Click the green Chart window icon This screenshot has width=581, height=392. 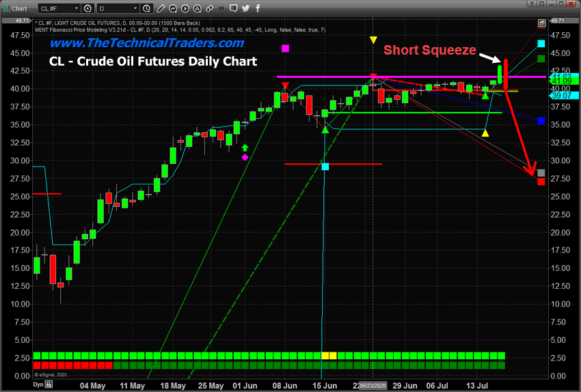coord(7,8)
